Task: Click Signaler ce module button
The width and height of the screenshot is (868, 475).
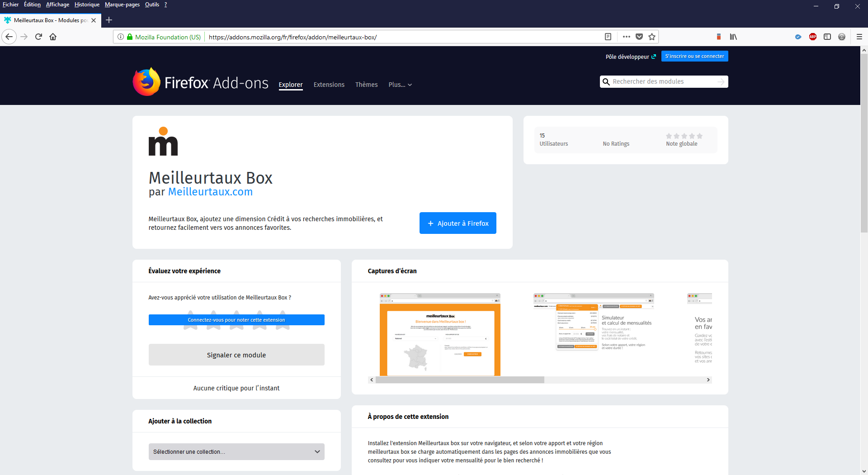Action: [236, 355]
